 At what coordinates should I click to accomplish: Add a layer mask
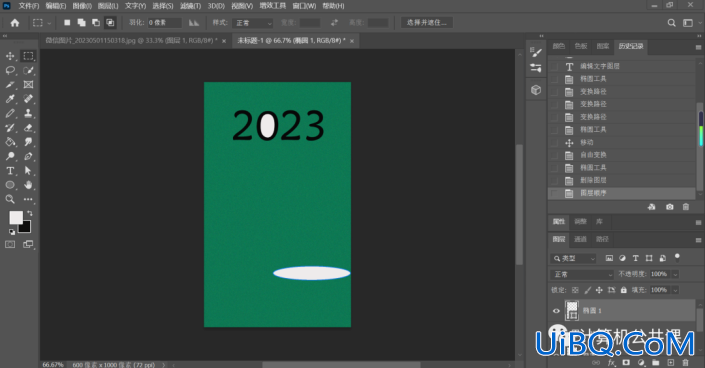tap(626, 363)
